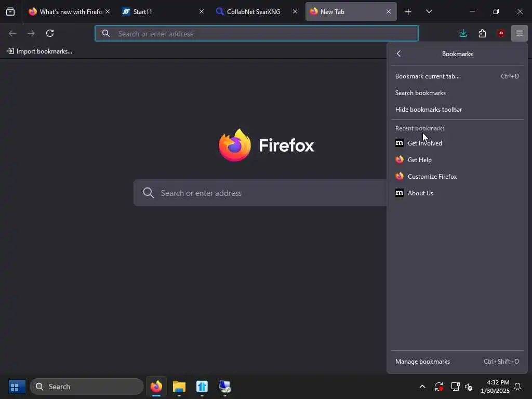Click the sync status tray icon
532x399 pixels.
pyautogui.click(x=438, y=387)
